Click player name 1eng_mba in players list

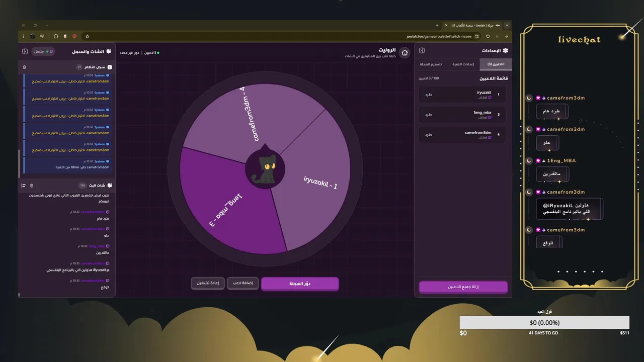[482, 113]
